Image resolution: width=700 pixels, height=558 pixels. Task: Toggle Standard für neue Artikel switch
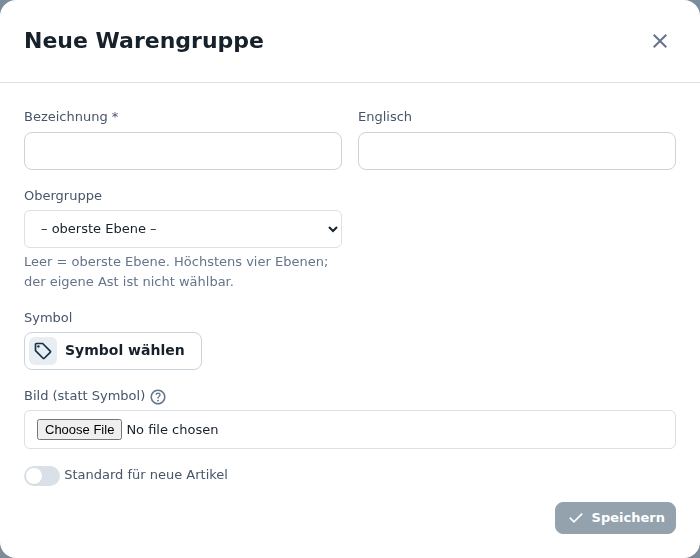[42, 476]
